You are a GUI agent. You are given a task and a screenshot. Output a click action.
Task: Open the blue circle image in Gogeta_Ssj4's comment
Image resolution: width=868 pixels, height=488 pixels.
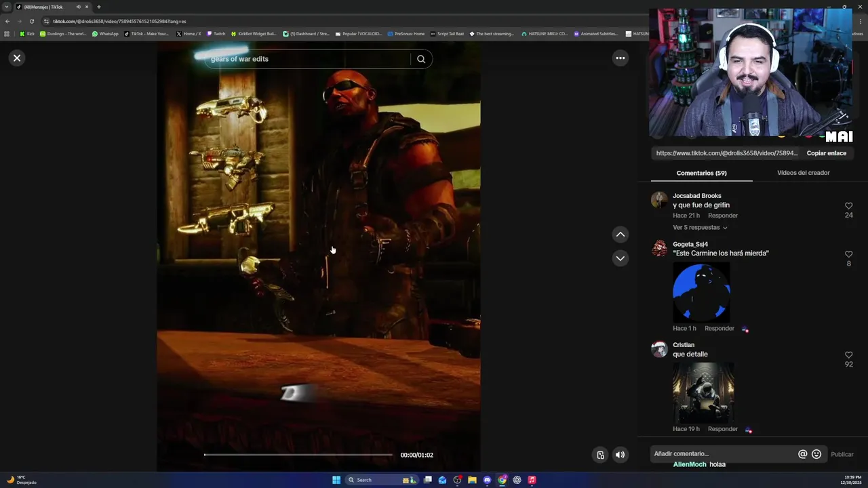(701, 292)
